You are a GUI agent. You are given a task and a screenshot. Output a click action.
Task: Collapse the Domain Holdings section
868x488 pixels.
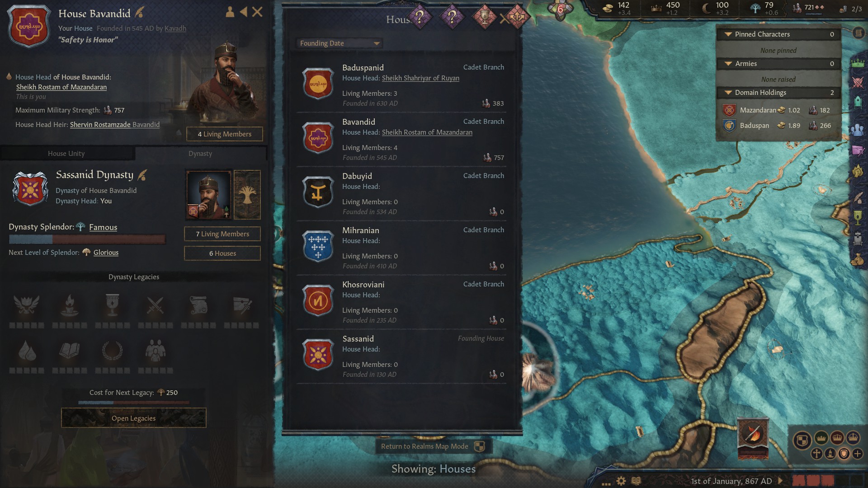pyautogui.click(x=778, y=93)
